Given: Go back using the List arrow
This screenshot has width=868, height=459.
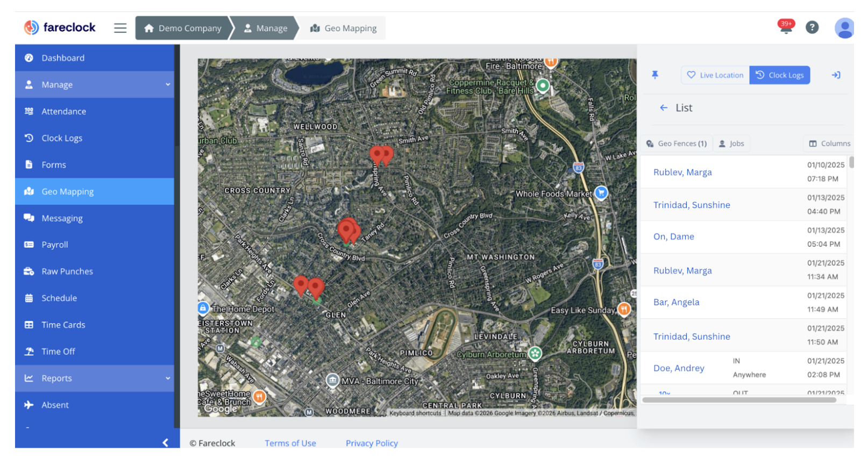Looking at the screenshot, I should click(664, 108).
